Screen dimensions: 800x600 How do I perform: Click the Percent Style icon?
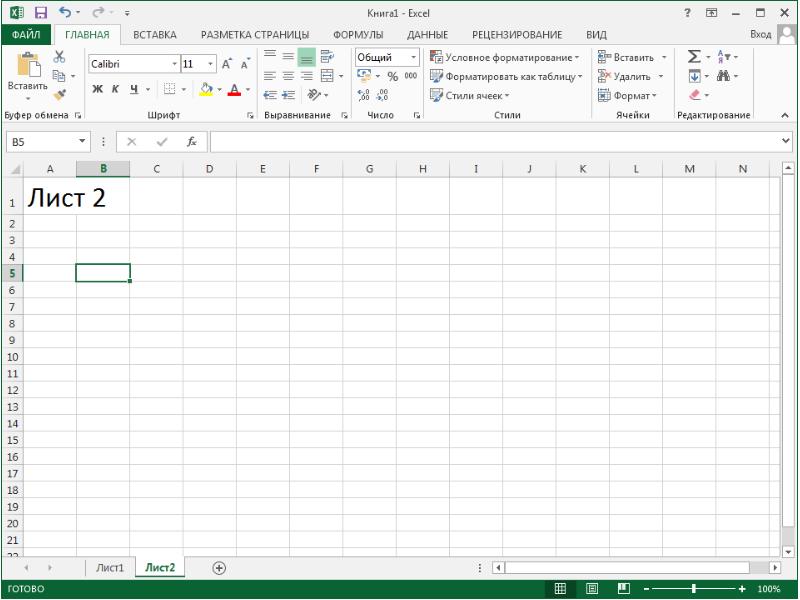click(x=392, y=77)
